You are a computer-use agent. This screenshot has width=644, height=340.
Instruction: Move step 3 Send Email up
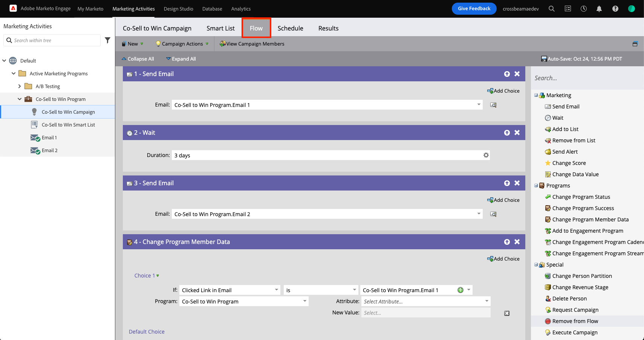[507, 183]
